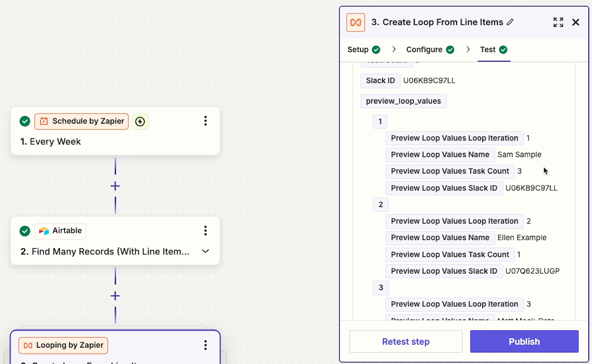Select '2. Find Many Records' step title

pos(105,252)
